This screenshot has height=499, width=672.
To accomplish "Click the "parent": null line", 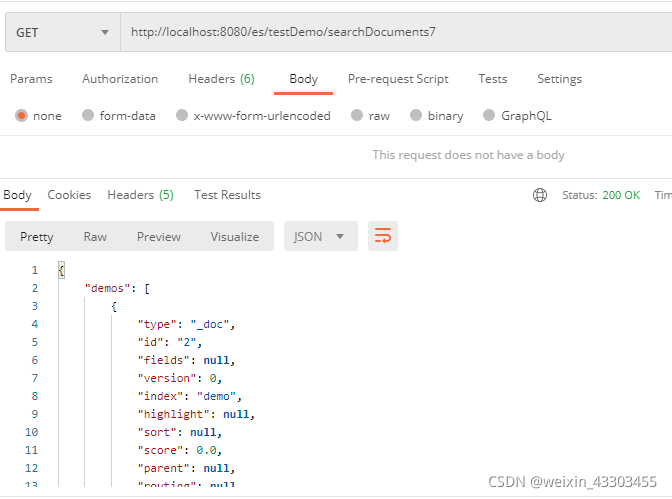I will [x=186, y=468].
